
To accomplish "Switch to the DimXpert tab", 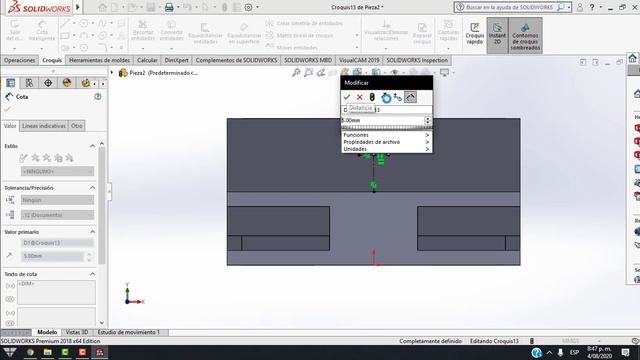I will pyautogui.click(x=176, y=60).
